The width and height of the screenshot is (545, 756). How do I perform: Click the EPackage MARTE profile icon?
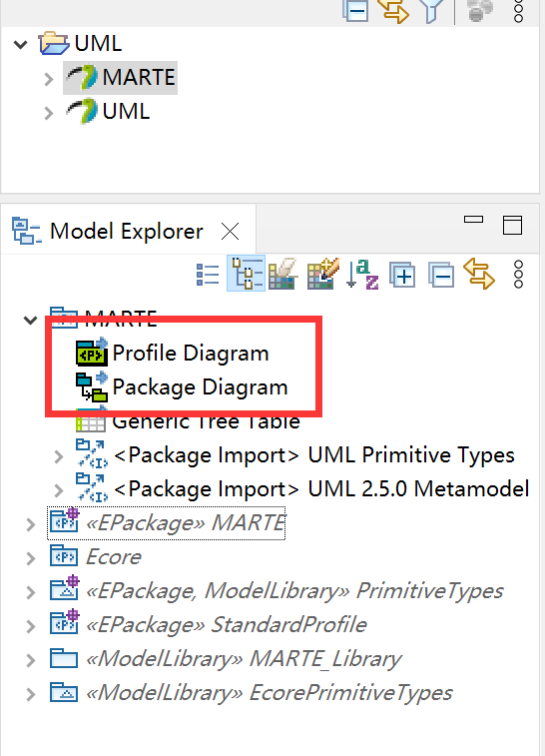tap(65, 520)
